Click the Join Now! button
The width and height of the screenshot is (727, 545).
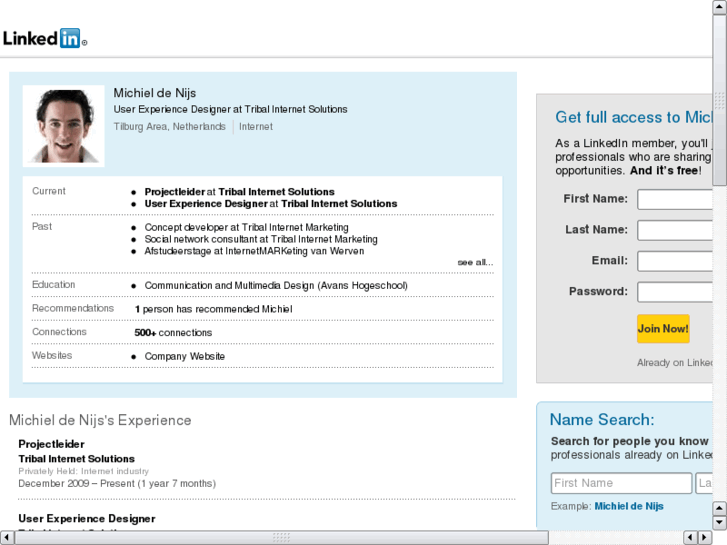click(663, 329)
